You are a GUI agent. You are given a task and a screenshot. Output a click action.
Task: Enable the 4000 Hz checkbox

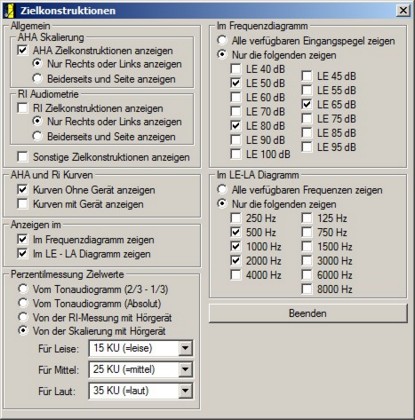click(x=236, y=275)
